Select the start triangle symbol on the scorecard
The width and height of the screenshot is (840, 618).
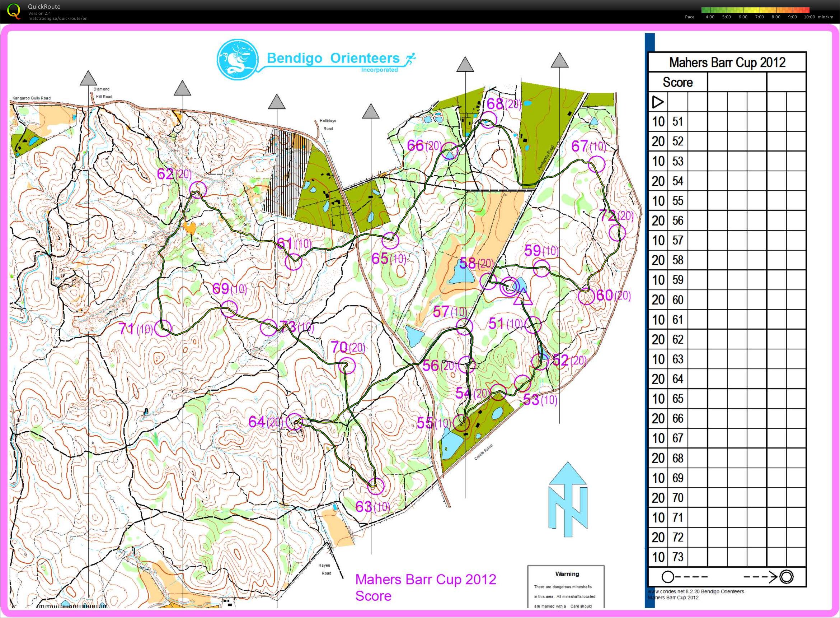point(658,102)
